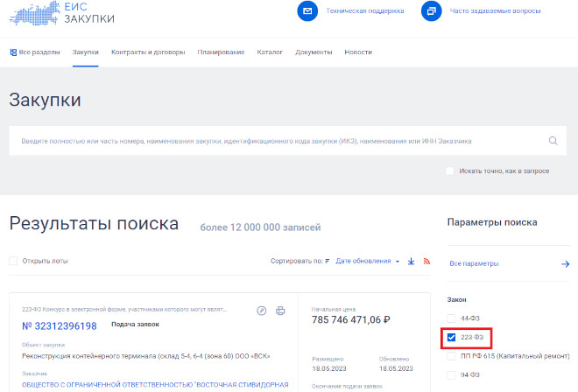This screenshot has width=578, height=392.
Task: Toggle the Искать точно, как в запросе checkbox
Action: pyautogui.click(x=450, y=171)
